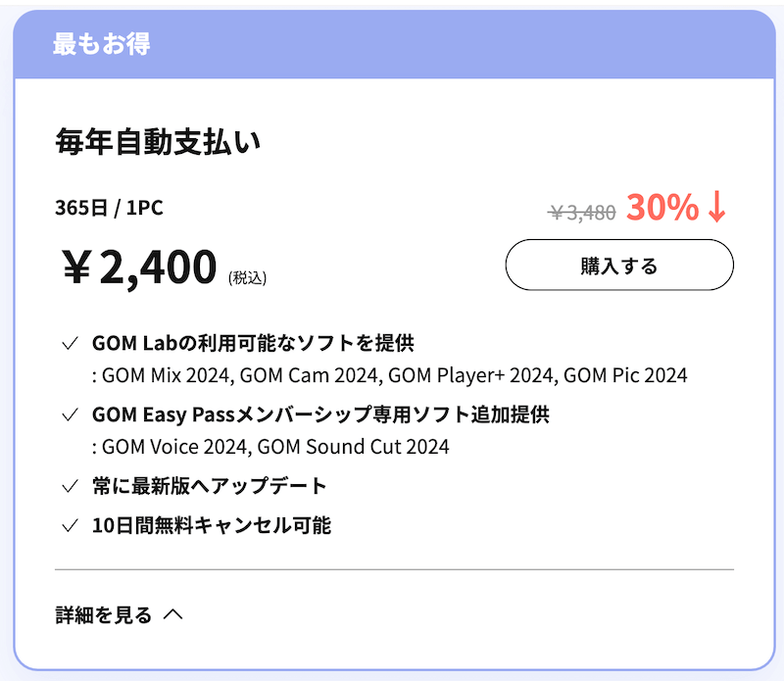The image size is (784, 681).
Task: Select the 最もお得 header banner
Action: [x=392, y=45]
